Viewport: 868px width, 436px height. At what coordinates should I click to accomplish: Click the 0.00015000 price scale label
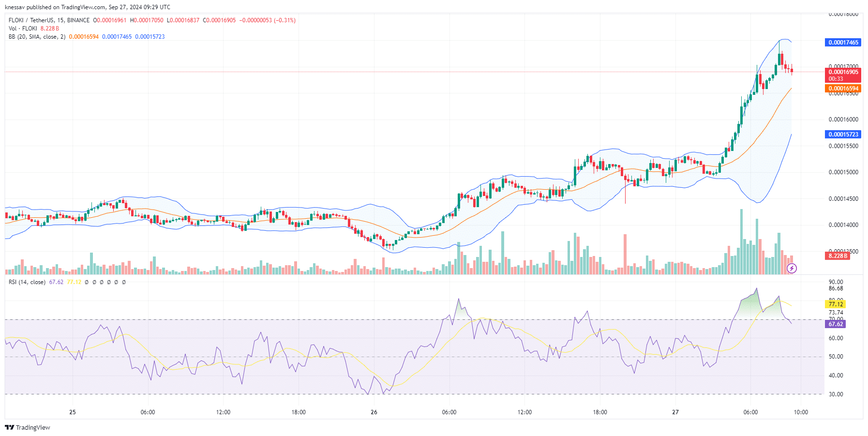click(843, 172)
